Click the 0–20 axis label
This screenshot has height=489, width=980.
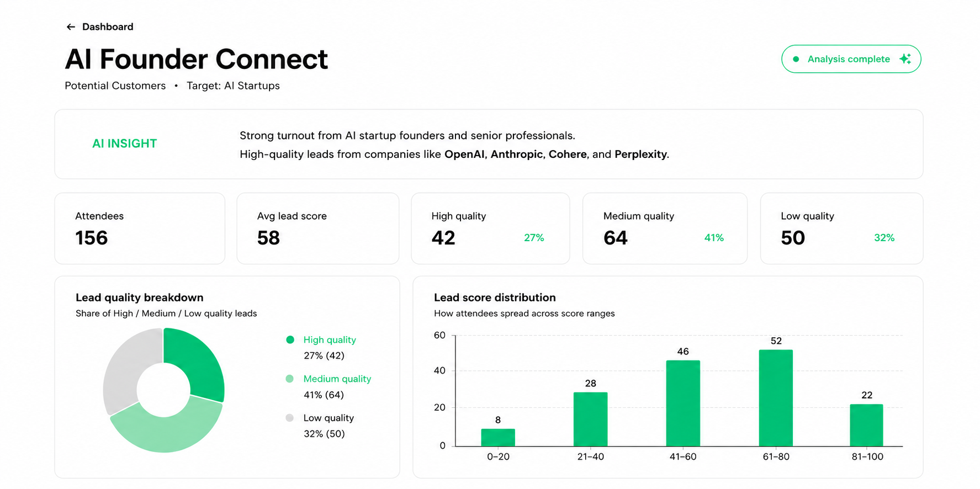(498, 457)
